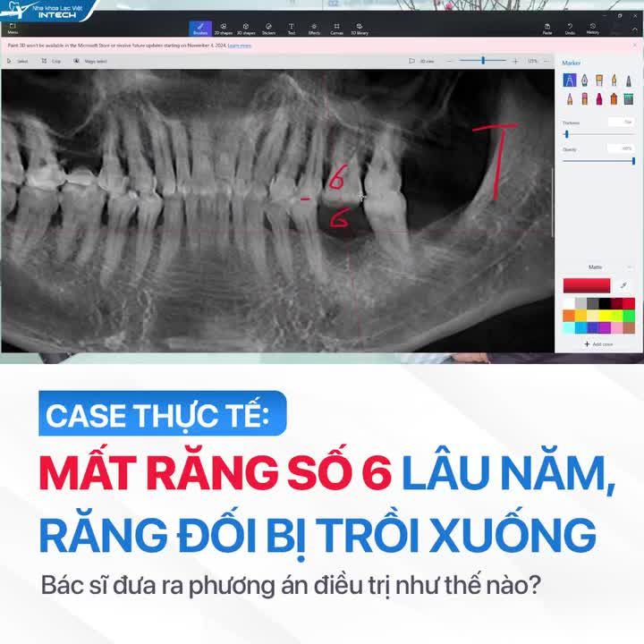Activate the eyedropper color picker
The width and height of the screenshot is (644, 644).
click(624, 285)
